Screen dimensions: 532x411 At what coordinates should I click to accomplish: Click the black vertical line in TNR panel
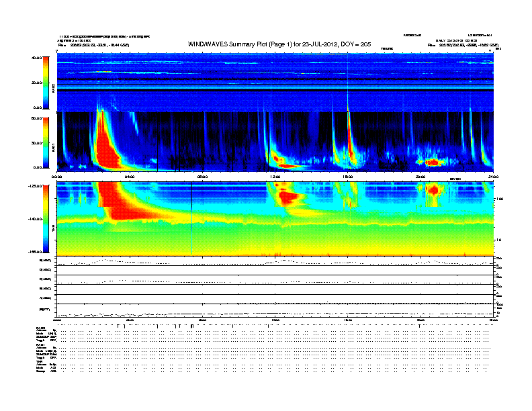(192, 218)
